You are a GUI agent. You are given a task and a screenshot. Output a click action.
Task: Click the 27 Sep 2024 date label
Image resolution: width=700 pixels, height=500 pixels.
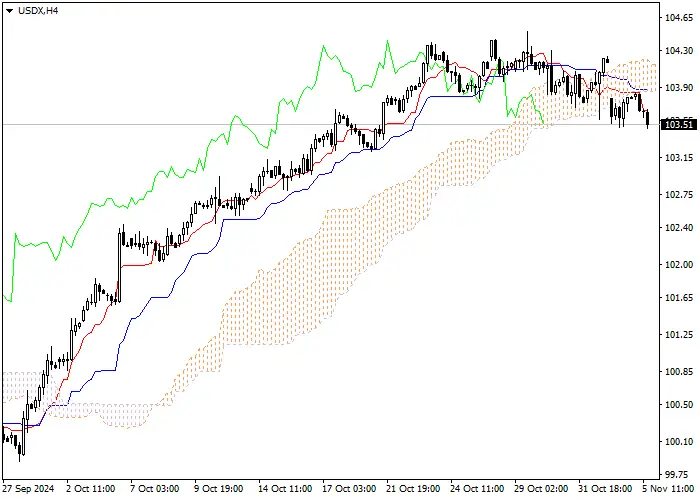click(x=29, y=489)
